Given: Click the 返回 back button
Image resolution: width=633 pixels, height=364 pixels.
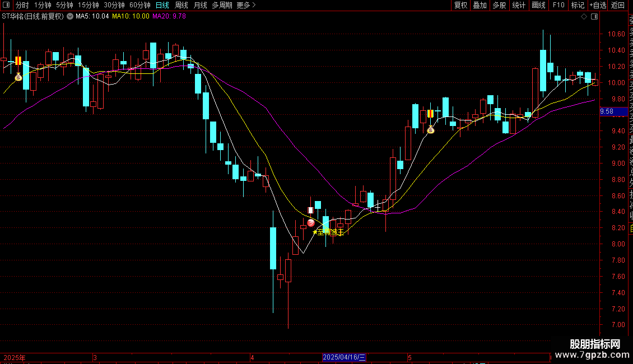Looking at the screenshot, I should (x=618, y=5).
